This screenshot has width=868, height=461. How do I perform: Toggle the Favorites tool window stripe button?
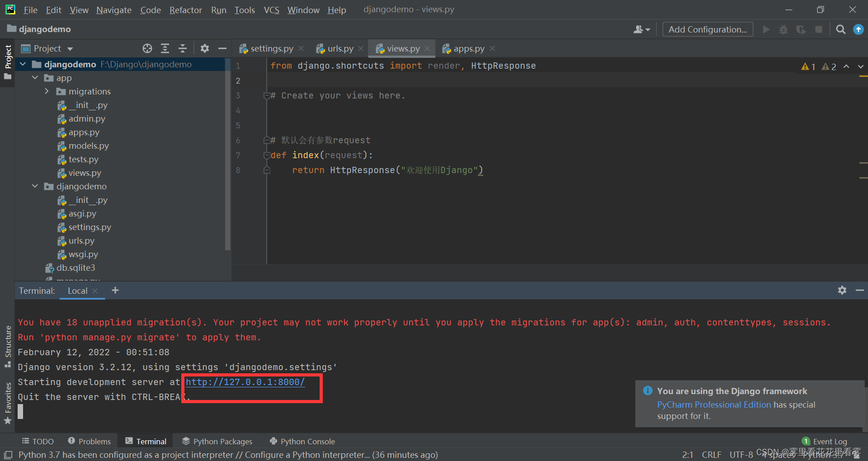tap(8, 404)
